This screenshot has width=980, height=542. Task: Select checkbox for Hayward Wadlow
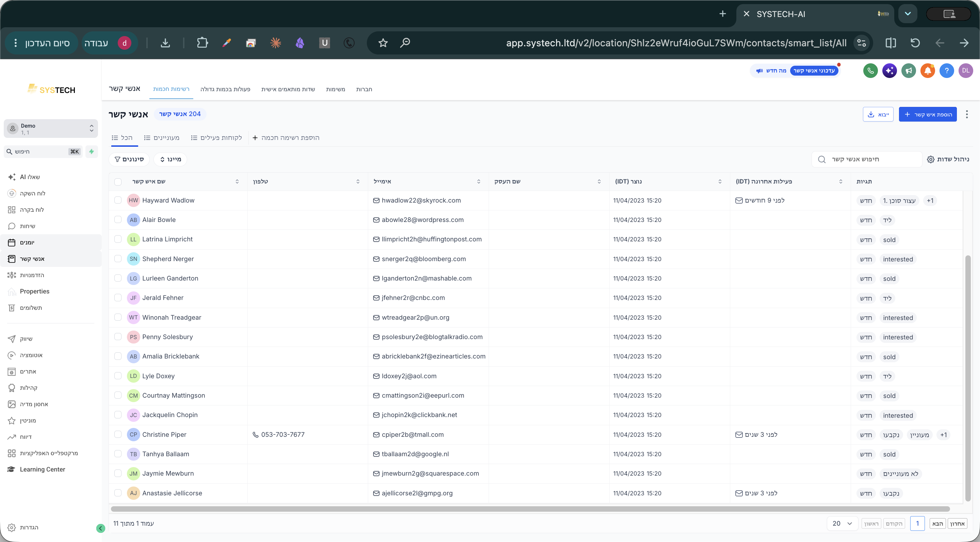tap(118, 200)
